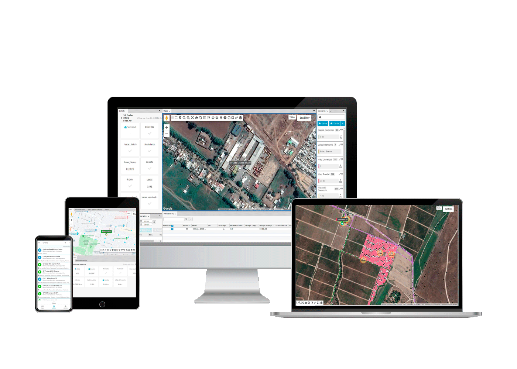Select the Satellite map type on the desktop
Image resolution: width=517 pixels, height=369 pixels.
[x=304, y=118]
